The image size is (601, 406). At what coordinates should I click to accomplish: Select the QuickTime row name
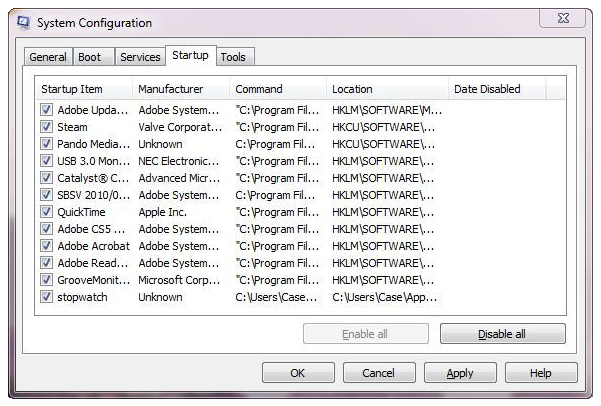[81, 212]
